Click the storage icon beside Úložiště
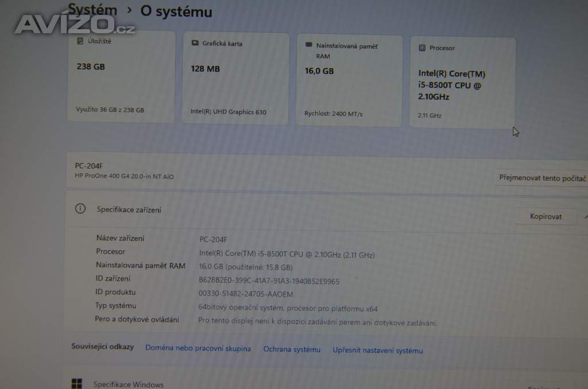The width and height of the screenshot is (588, 389). coord(80,42)
